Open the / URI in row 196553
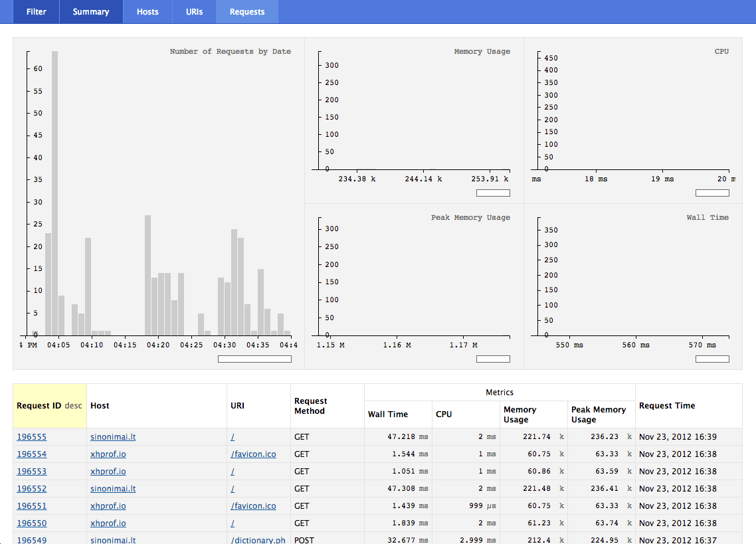 [x=233, y=471]
